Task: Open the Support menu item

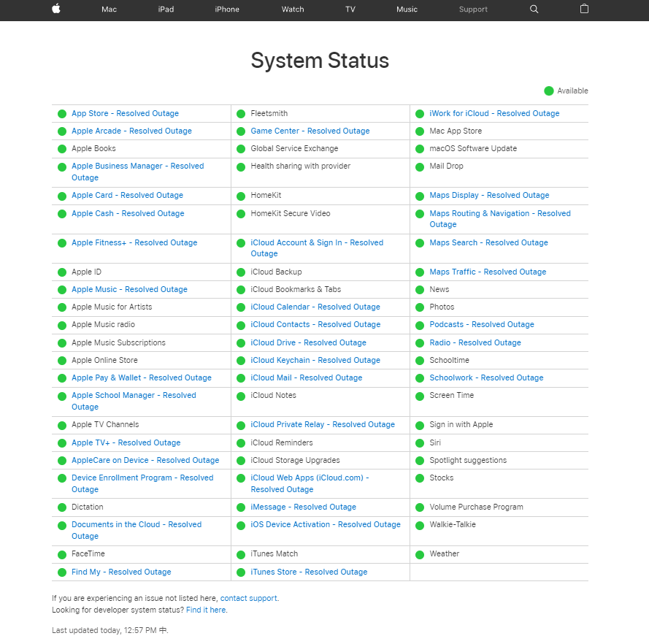Action: (473, 9)
